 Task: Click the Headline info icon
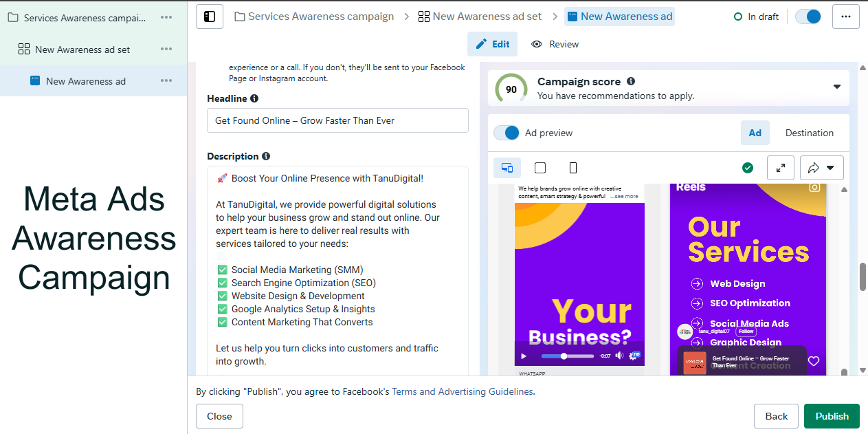[254, 99]
